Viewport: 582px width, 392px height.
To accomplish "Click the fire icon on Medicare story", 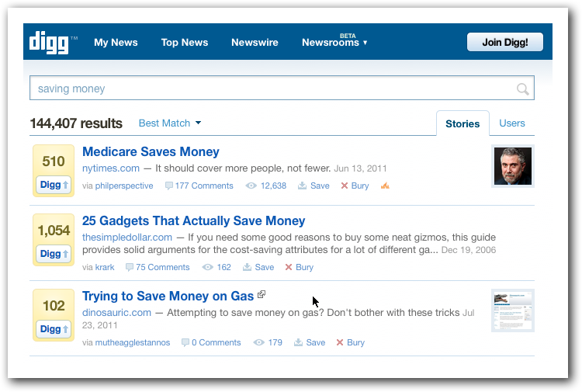I will coord(385,186).
